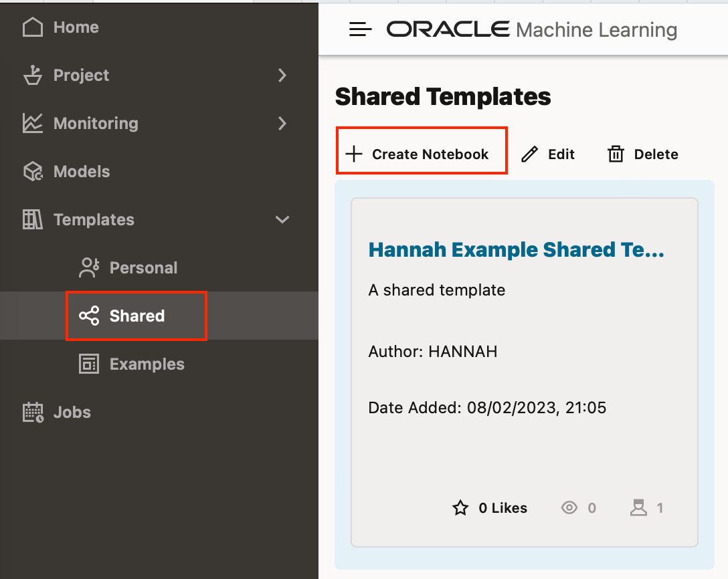
Task: Click the trash Delete icon
Action: click(x=615, y=154)
